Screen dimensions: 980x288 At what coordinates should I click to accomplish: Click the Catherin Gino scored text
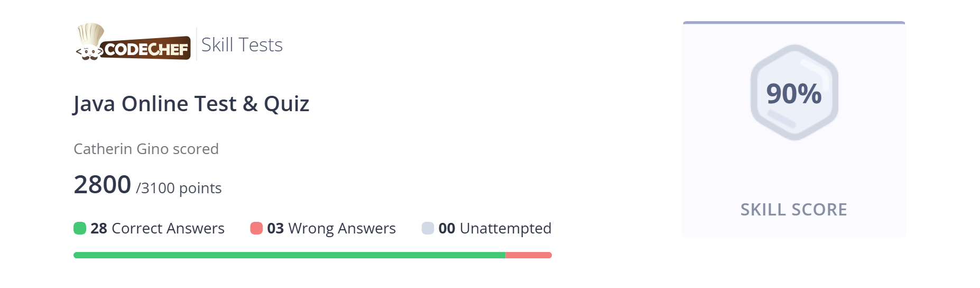(x=146, y=149)
